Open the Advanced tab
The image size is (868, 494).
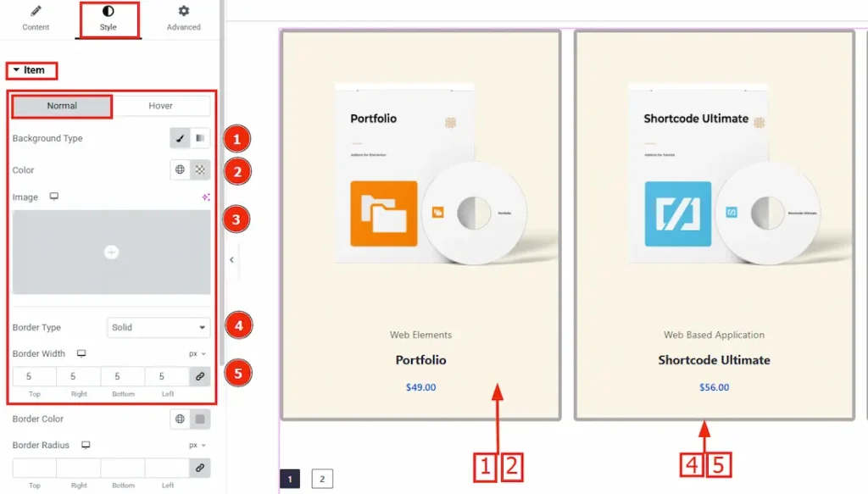(183, 19)
